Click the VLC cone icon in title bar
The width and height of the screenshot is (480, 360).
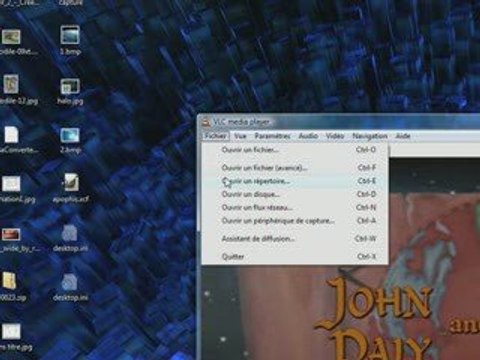(x=206, y=122)
